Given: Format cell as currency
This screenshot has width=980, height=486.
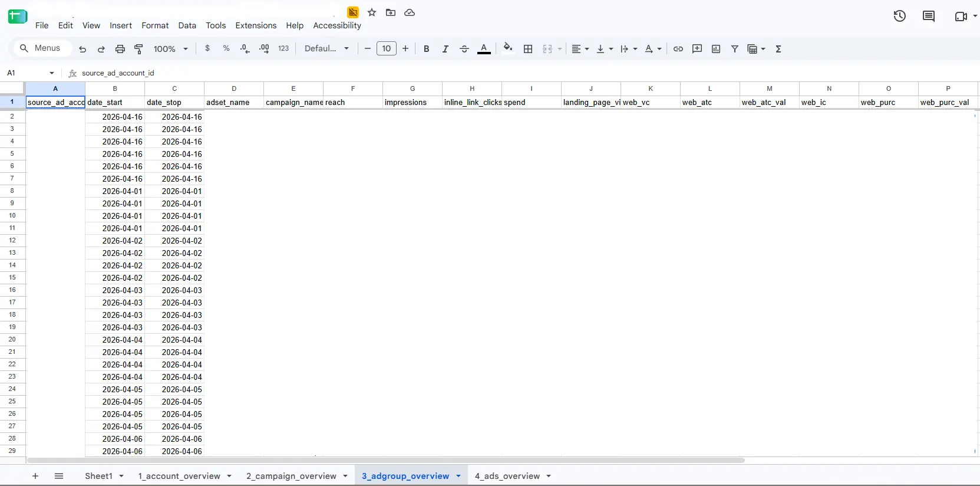Looking at the screenshot, I should pos(207,48).
